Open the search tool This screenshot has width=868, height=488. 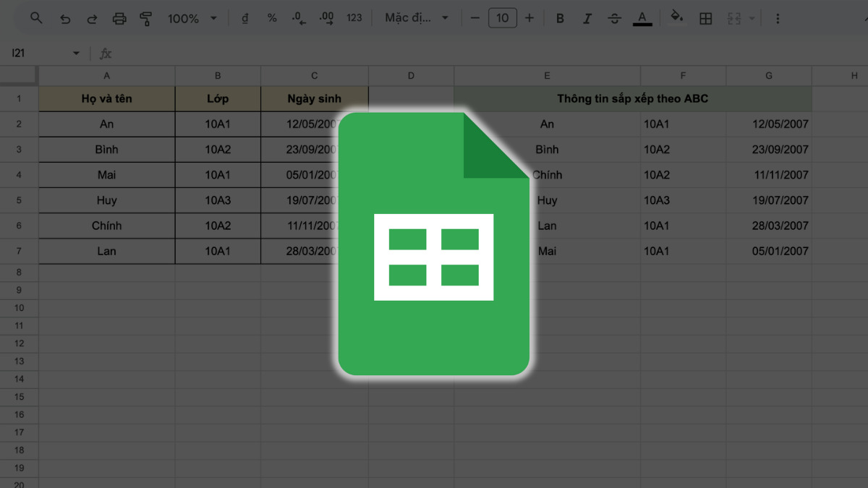click(x=36, y=17)
